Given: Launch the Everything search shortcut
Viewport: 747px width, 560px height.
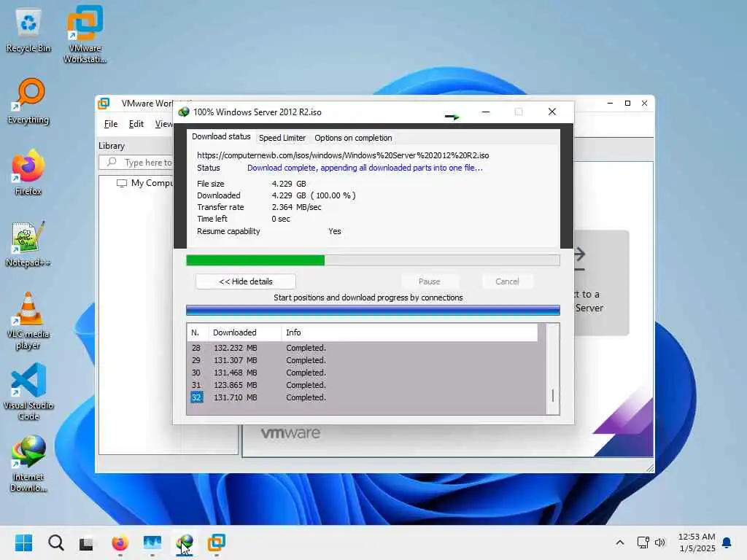Looking at the screenshot, I should click(x=28, y=101).
